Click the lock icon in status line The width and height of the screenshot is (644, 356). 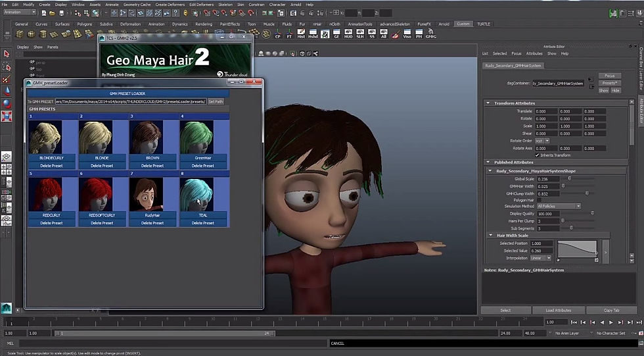point(185,13)
